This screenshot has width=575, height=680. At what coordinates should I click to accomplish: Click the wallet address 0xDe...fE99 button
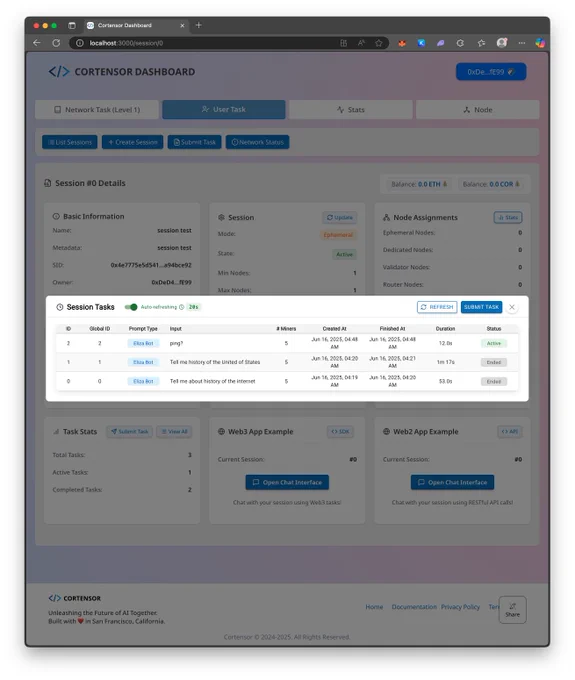[x=491, y=72]
